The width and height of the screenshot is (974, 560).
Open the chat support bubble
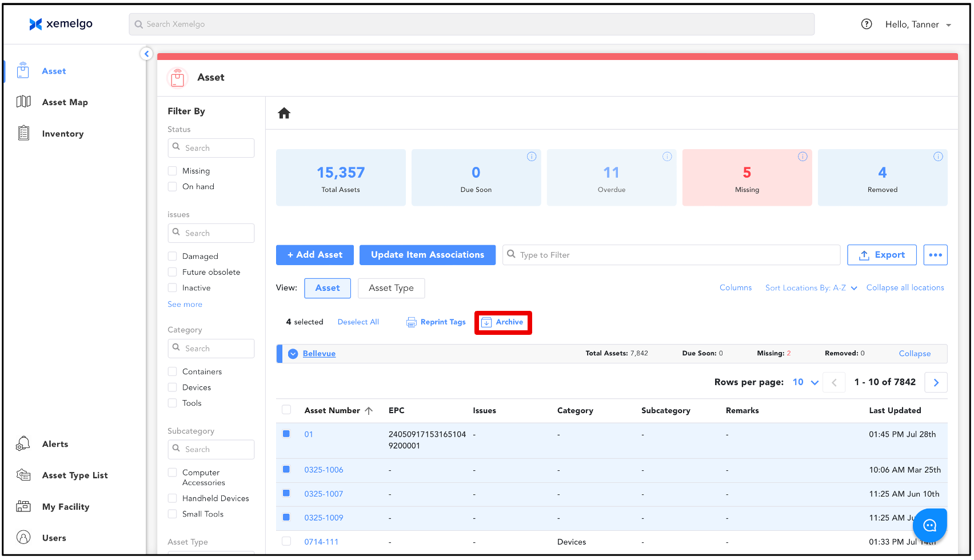tap(930, 525)
